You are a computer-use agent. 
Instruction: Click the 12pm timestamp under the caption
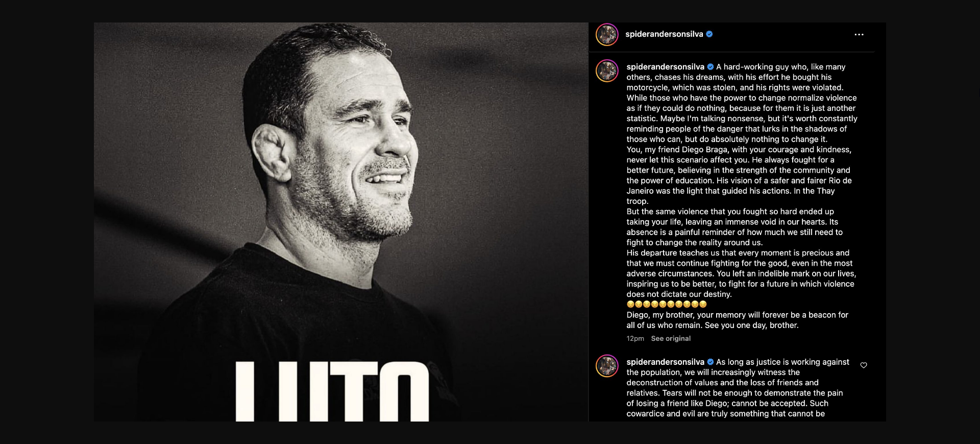pos(635,339)
